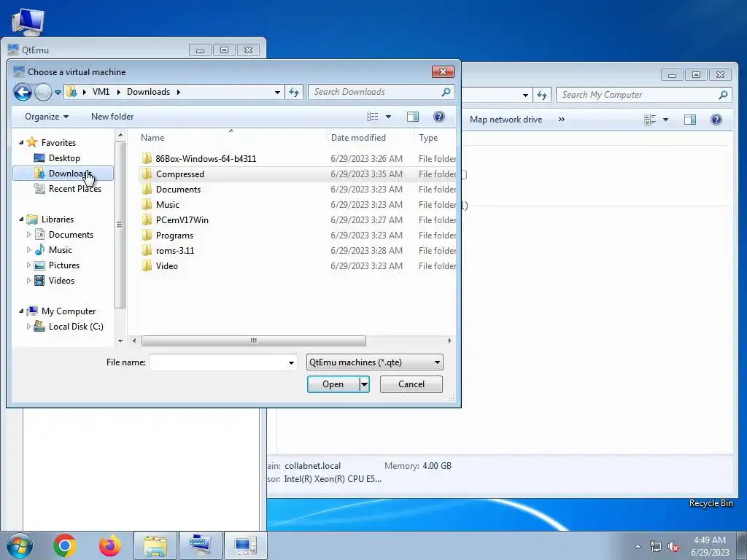The height and width of the screenshot is (560, 747).
Task: Click VM1 in the address breadcrumb
Action: pos(101,92)
